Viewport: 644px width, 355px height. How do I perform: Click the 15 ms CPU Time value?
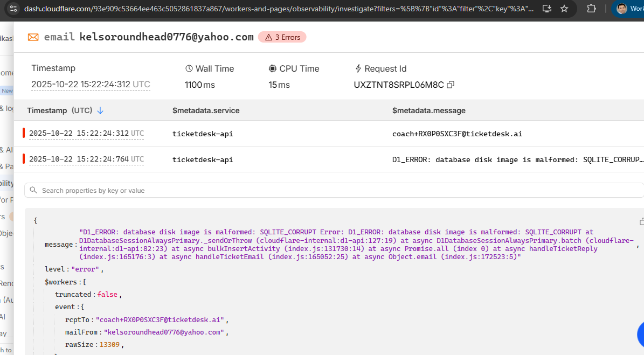(x=279, y=85)
